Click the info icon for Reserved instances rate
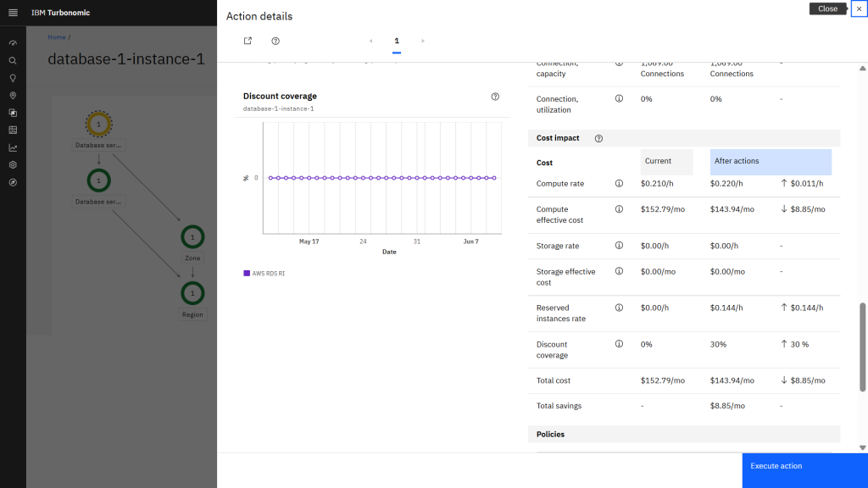Screen dimensions: 868x488 pos(619,308)
